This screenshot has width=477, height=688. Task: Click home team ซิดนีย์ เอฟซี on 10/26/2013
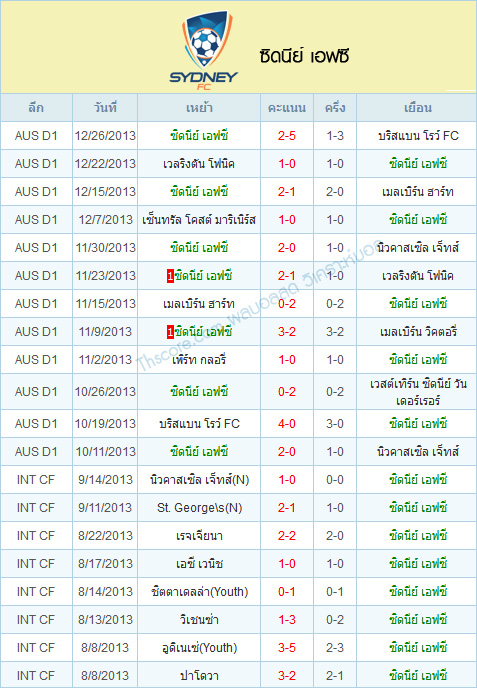click(x=199, y=392)
